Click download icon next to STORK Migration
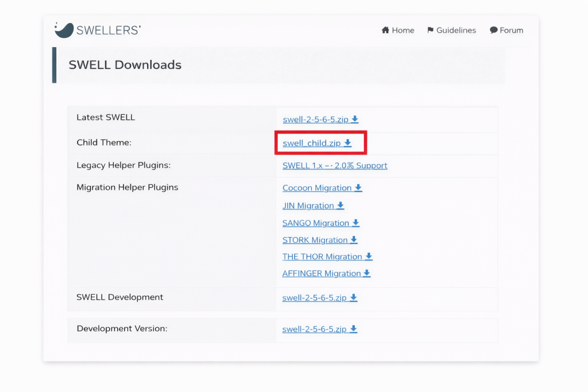The width and height of the screenshot is (588, 392). (x=354, y=240)
